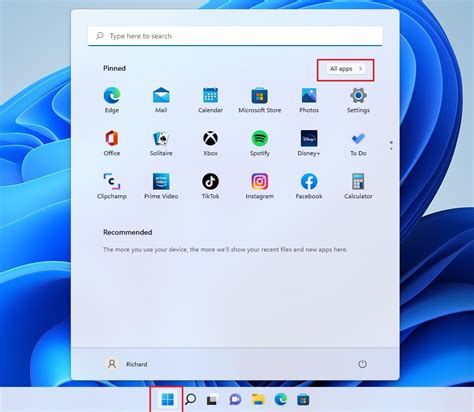Open Richard user account menu
This screenshot has width=474, height=412.
point(127,364)
